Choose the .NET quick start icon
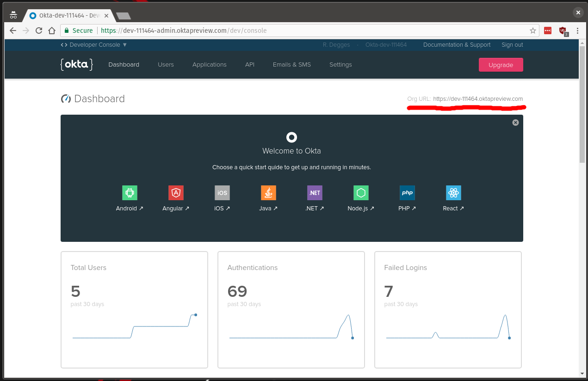The height and width of the screenshot is (381, 588). tap(315, 192)
